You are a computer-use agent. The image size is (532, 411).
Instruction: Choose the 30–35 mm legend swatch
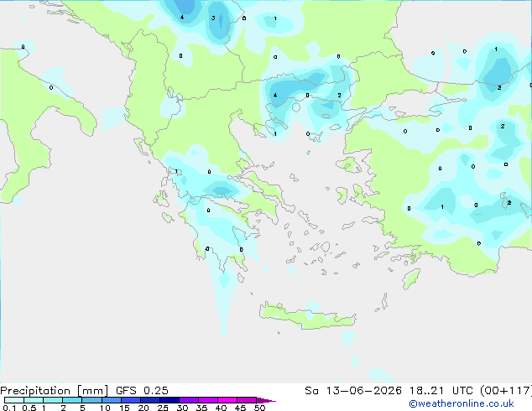[x=189, y=400]
